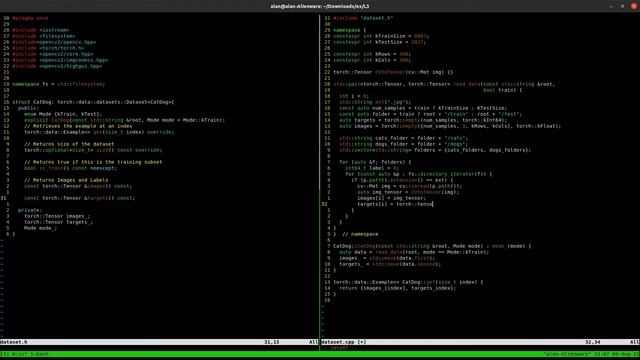The width and height of the screenshot is (640, 360).
Task: Click the cursor position '32,34' in right status line
Action: pos(593,342)
